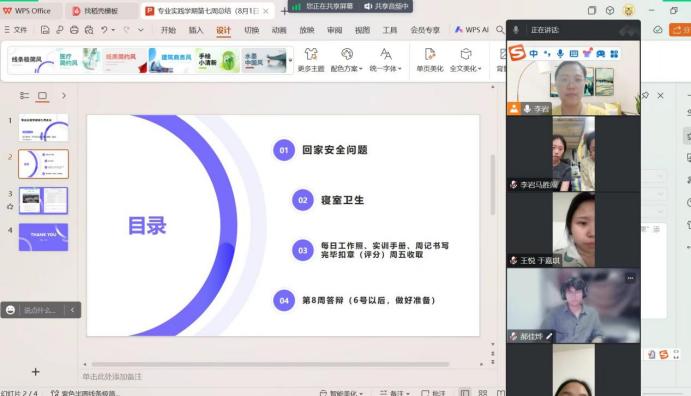Close the right side pane with X
Image resolution: width=691 pixels, height=396 pixels.
pos(660,95)
